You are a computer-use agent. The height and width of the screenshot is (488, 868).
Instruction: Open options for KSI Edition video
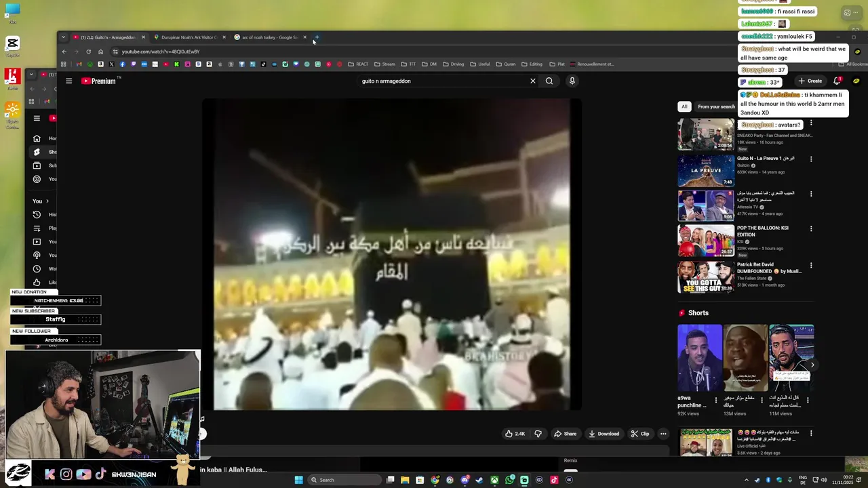(811, 229)
